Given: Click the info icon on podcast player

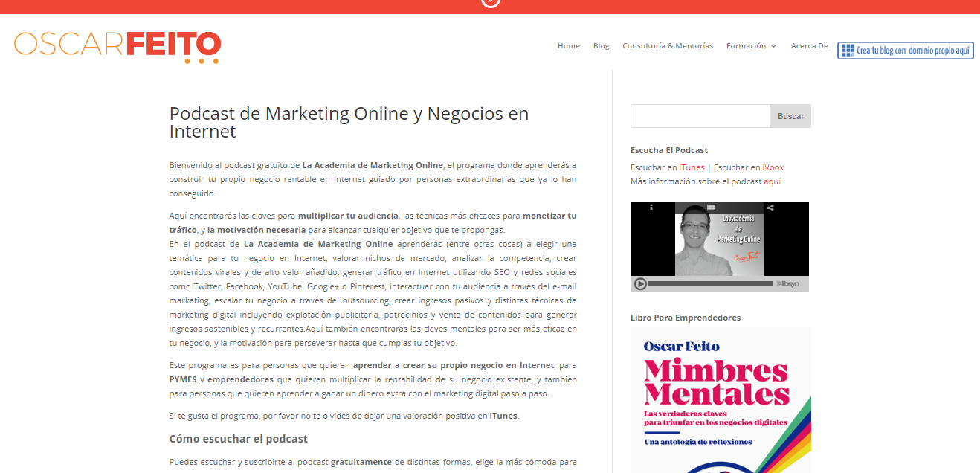Looking at the screenshot, I should click(x=651, y=207).
